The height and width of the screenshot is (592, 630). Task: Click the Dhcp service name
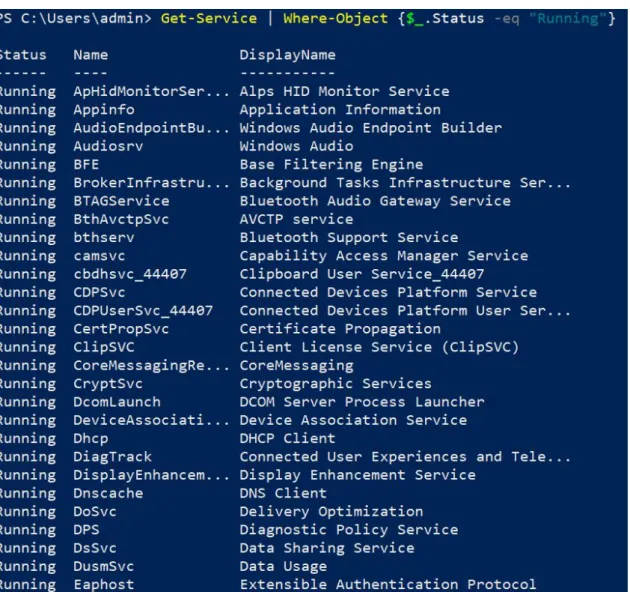click(x=91, y=438)
